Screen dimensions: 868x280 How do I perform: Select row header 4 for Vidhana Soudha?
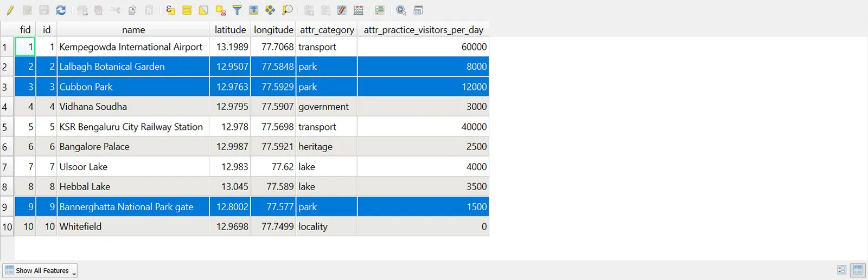click(x=7, y=107)
